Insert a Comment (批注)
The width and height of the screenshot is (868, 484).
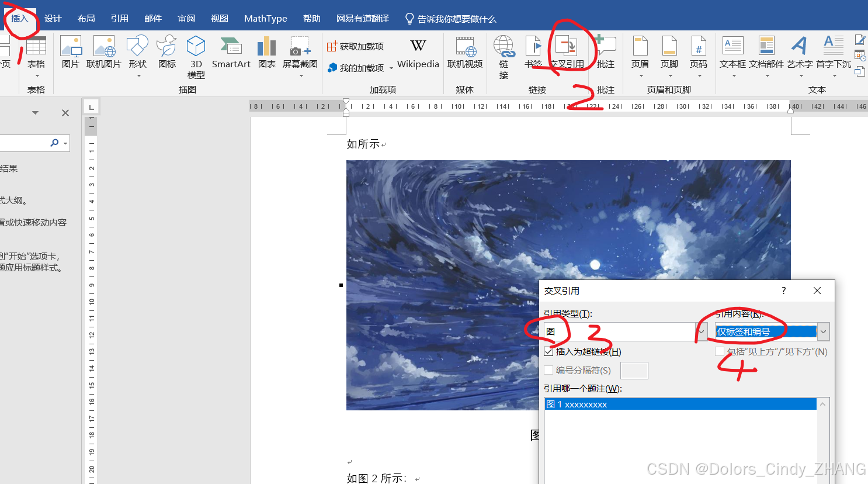(606, 53)
